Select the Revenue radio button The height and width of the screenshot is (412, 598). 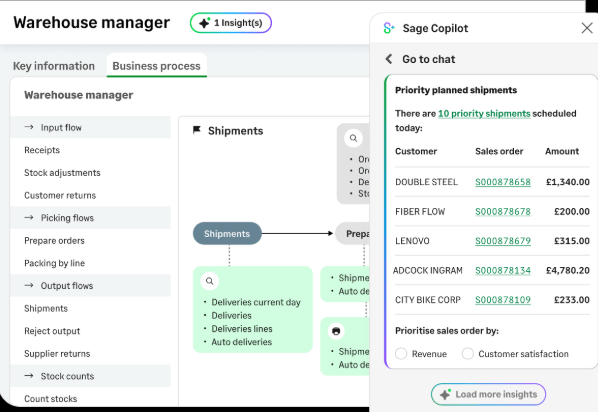pos(401,354)
